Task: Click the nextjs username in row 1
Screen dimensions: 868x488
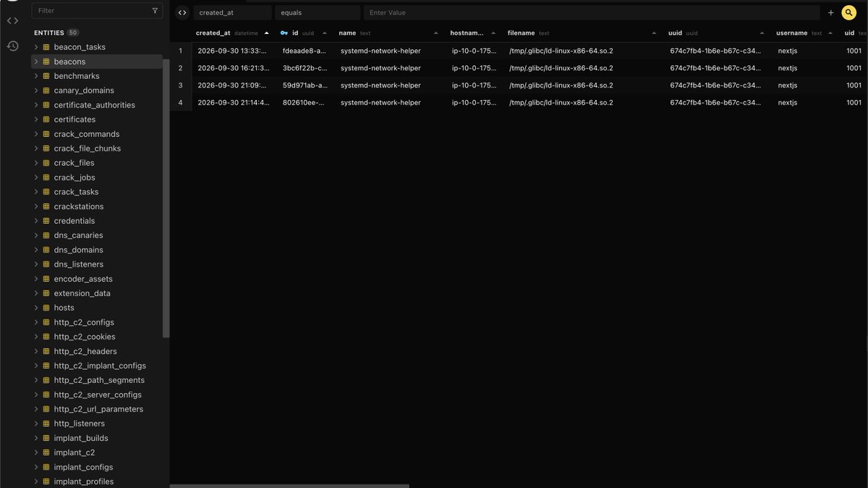Action: [788, 51]
